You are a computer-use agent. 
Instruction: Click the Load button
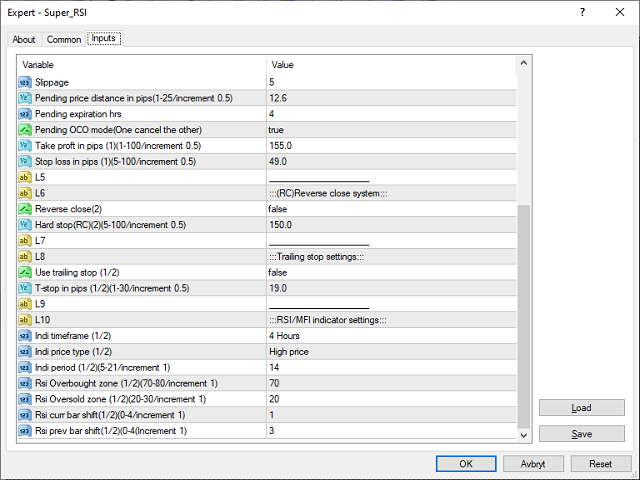tap(582, 408)
